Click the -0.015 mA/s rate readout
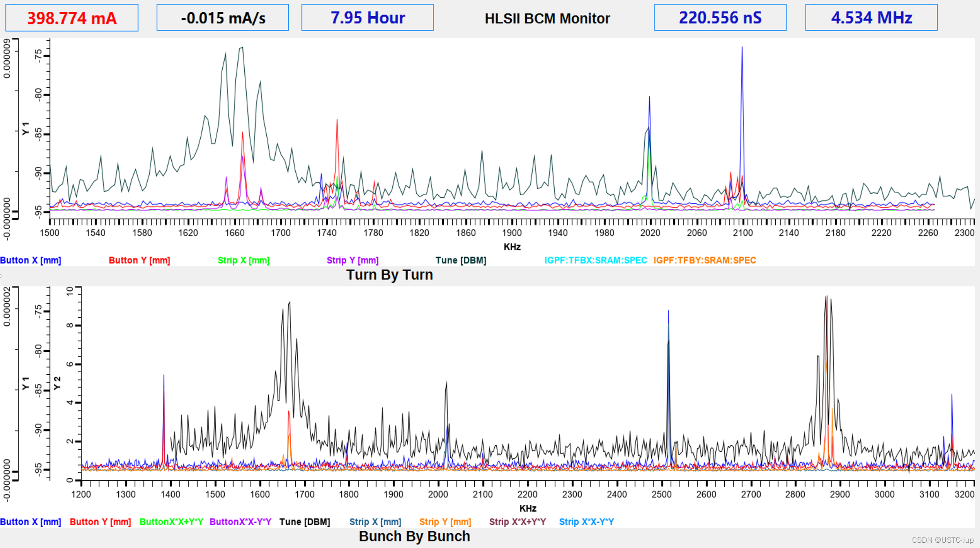 [x=223, y=18]
